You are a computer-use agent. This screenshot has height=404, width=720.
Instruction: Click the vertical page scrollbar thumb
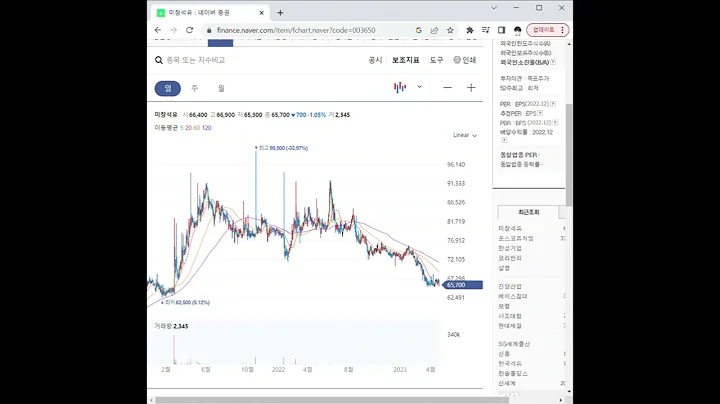click(x=569, y=155)
